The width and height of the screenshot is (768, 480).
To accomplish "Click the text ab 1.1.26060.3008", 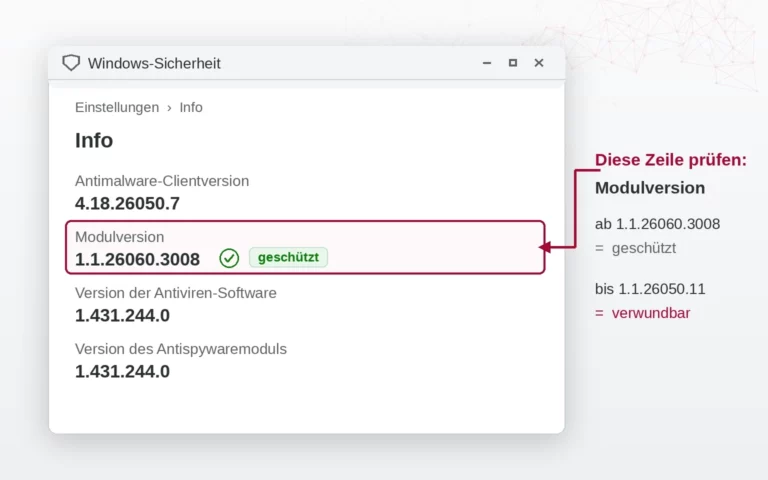I will point(657,224).
